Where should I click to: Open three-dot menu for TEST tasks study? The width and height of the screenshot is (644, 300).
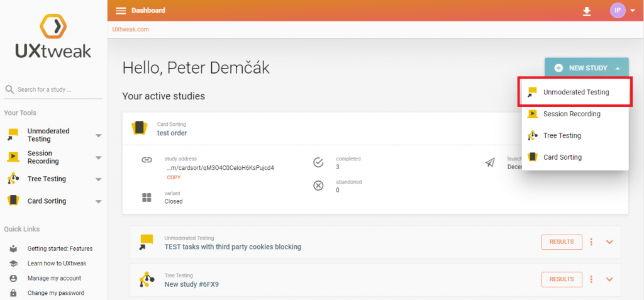pos(591,242)
